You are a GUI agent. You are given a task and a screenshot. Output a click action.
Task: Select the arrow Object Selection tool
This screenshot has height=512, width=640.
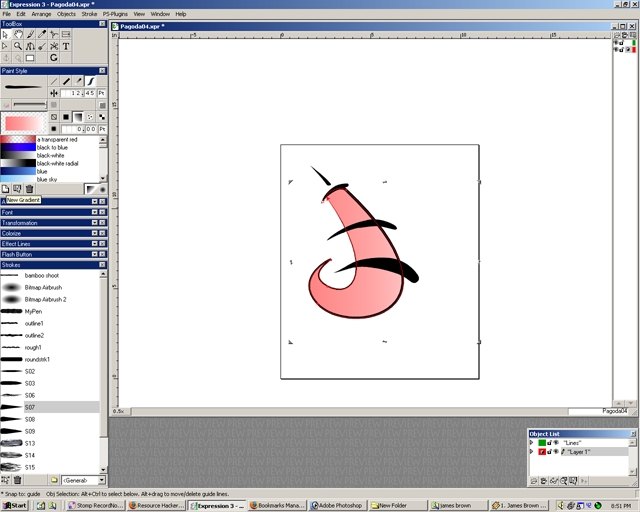[5, 35]
